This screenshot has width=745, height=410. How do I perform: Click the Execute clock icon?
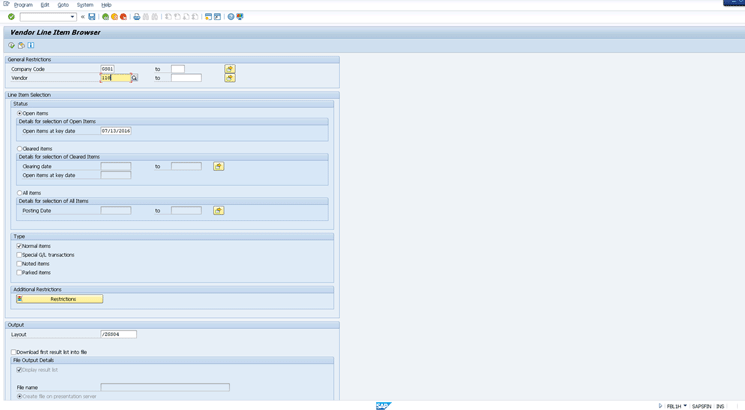[x=12, y=45]
